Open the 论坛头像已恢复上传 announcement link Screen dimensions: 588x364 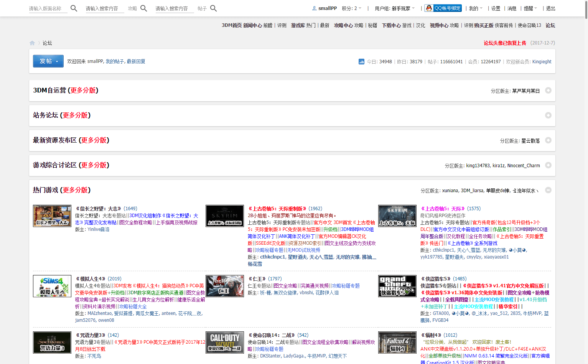(505, 43)
